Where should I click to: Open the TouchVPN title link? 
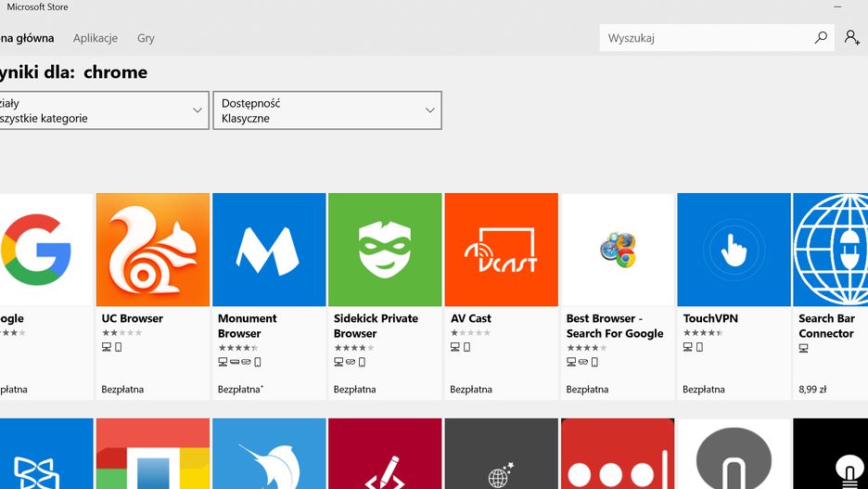click(x=710, y=318)
